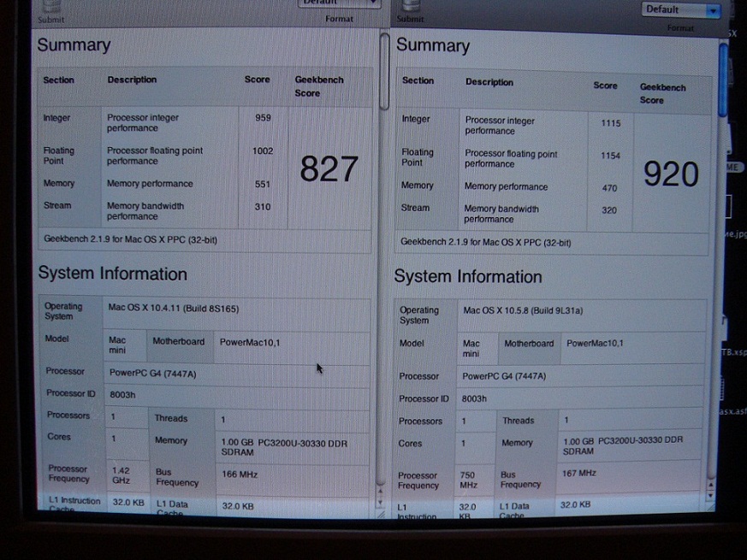Click Section column header in left window

(x=58, y=80)
